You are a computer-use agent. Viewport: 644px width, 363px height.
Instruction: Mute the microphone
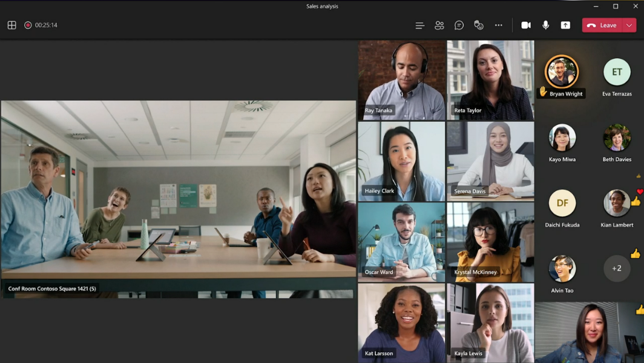pos(546,25)
